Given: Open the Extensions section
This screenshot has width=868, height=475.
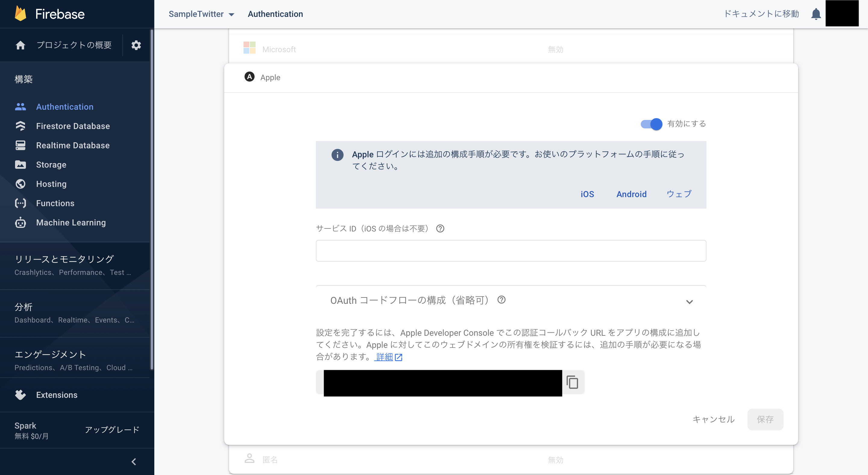Looking at the screenshot, I should (57, 395).
